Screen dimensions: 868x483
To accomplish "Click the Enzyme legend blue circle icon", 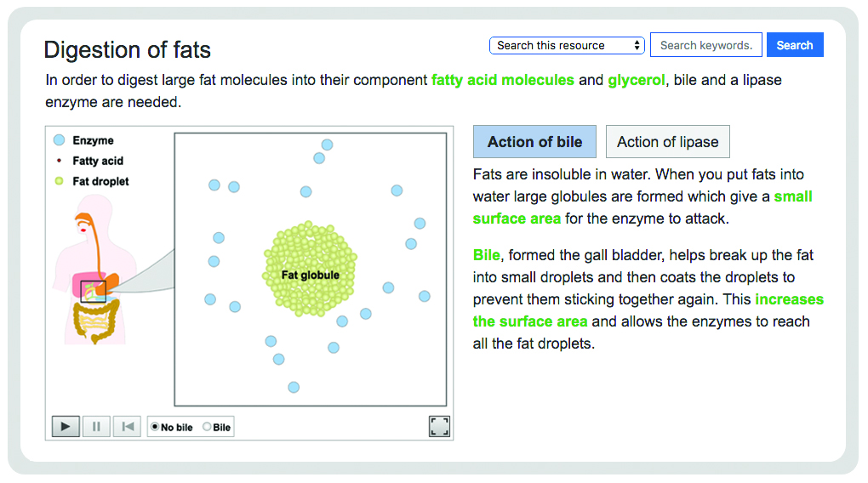I will 60,140.
